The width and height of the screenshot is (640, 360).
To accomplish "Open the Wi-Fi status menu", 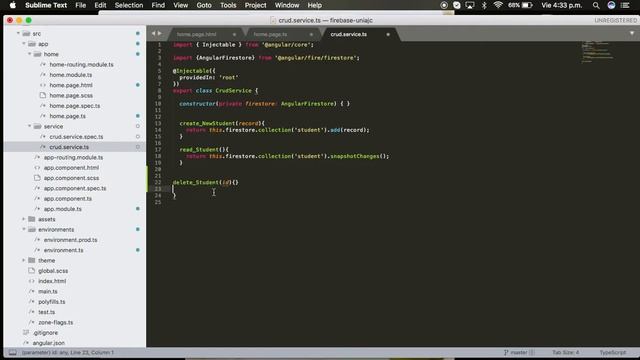I will coord(498,5).
